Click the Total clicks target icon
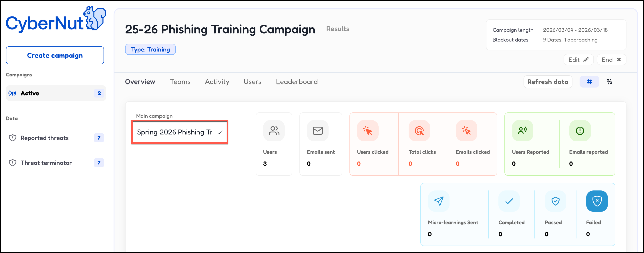This screenshot has width=644, height=253. (419, 131)
